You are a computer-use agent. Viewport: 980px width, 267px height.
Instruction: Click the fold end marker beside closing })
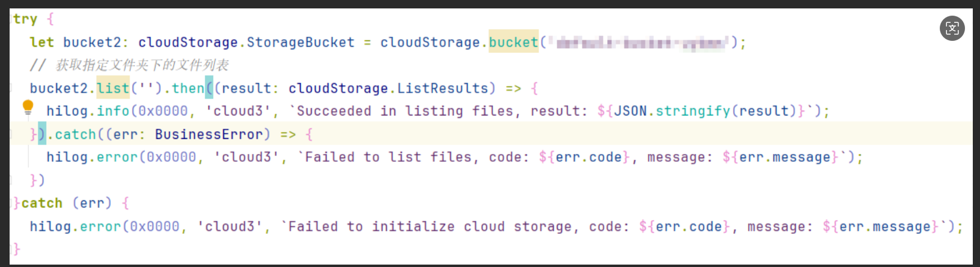(x=11, y=180)
